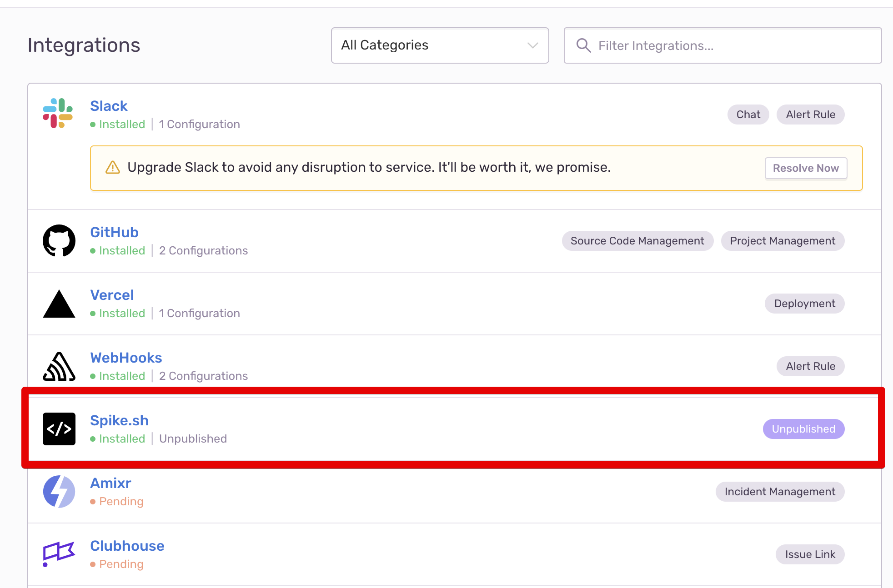Click Amixr's Pending status
Viewport: 893px width, 588px height.
click(x=117, y=501)
